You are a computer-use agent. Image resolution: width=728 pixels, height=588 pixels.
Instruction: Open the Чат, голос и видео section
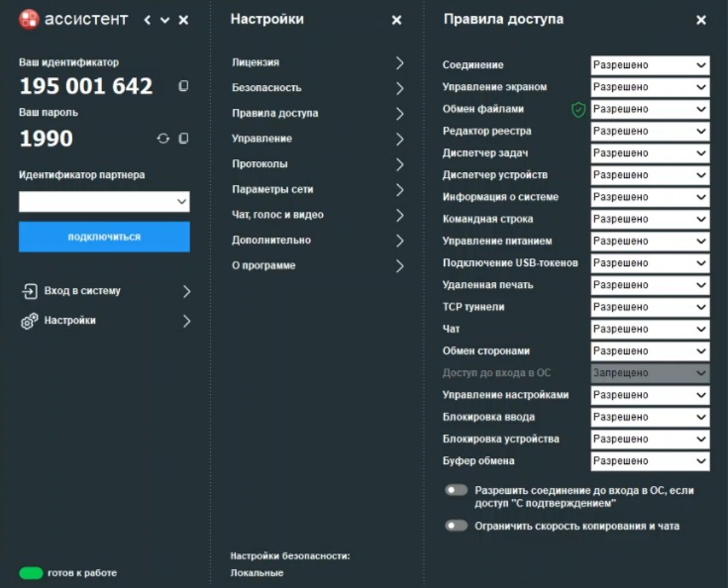point(318,215)
